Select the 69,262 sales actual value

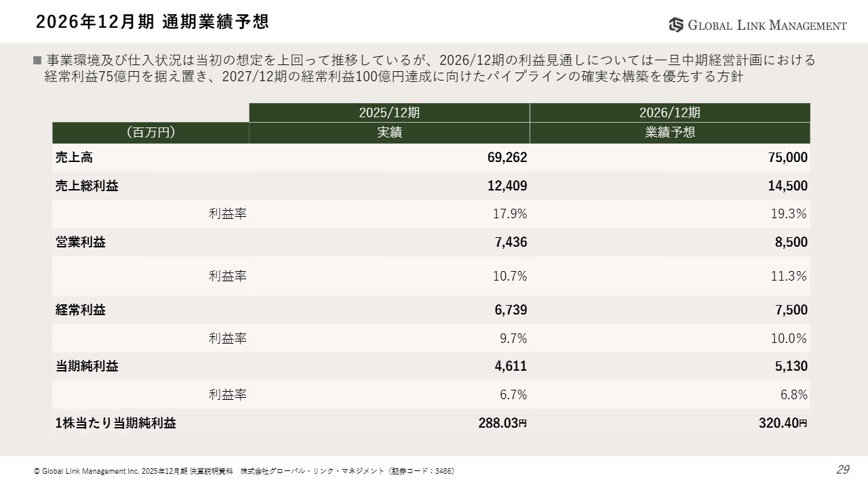click(507, 158)
